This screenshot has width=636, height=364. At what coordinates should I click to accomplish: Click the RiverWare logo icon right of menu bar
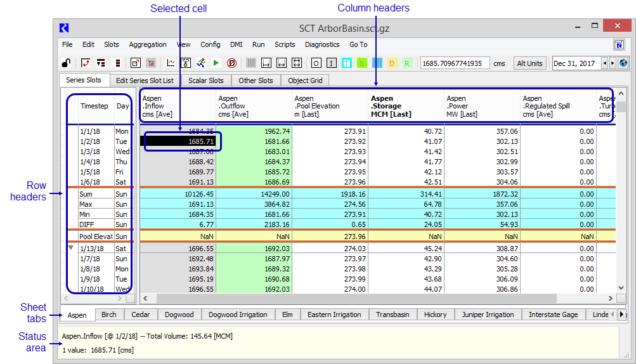pyautogui.click(x=619, y=44)
